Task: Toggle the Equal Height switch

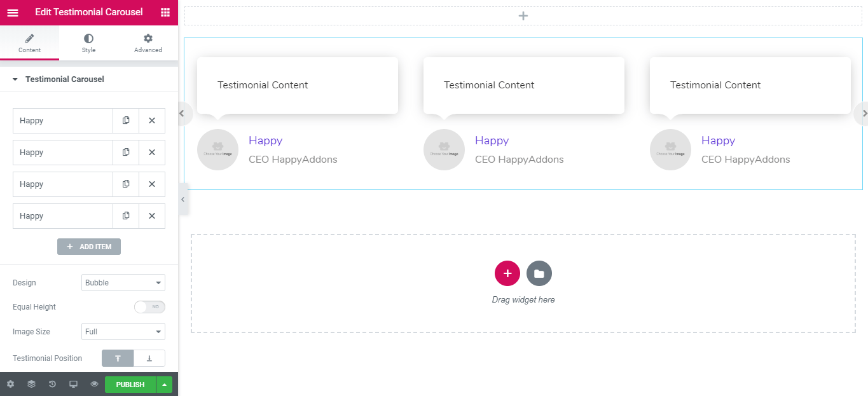Action: 149,307
